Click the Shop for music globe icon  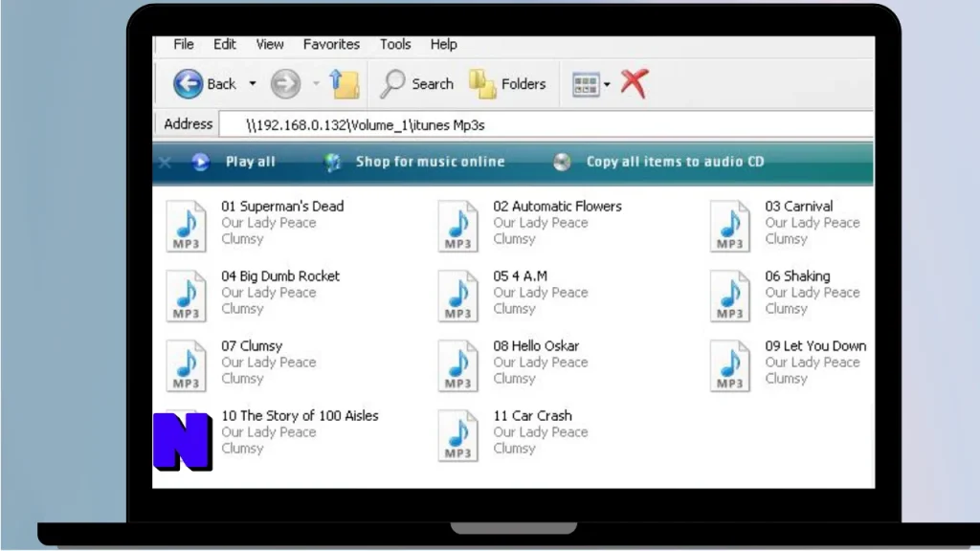click(332, 163)
